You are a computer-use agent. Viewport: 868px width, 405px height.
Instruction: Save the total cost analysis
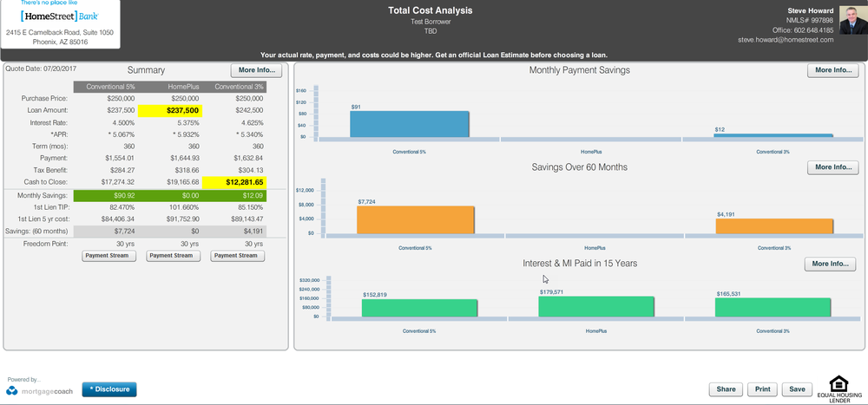coord(796,389)
